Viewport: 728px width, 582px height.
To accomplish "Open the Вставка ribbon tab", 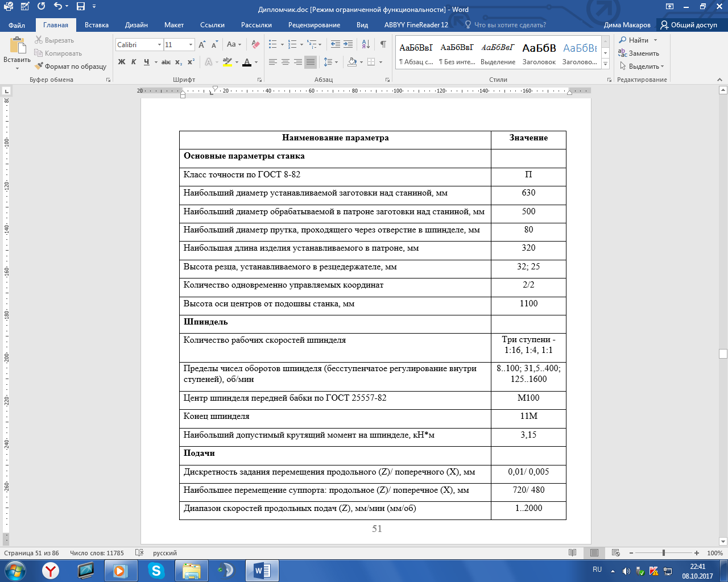I will [97, 25].
